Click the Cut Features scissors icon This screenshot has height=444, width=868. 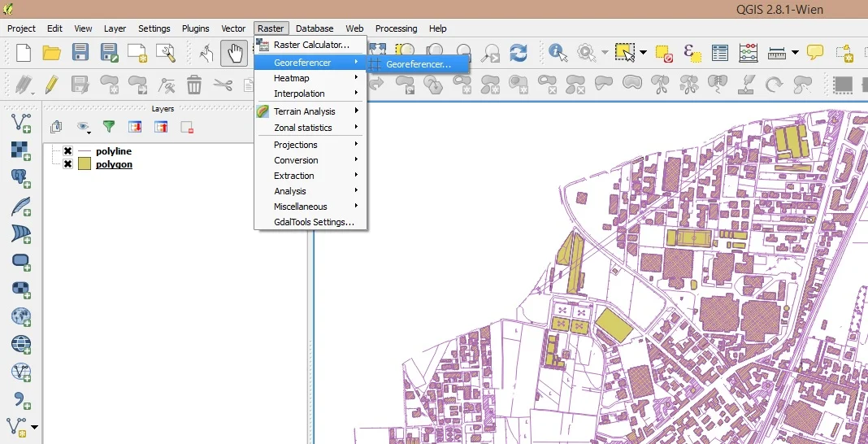coord(223,85)
